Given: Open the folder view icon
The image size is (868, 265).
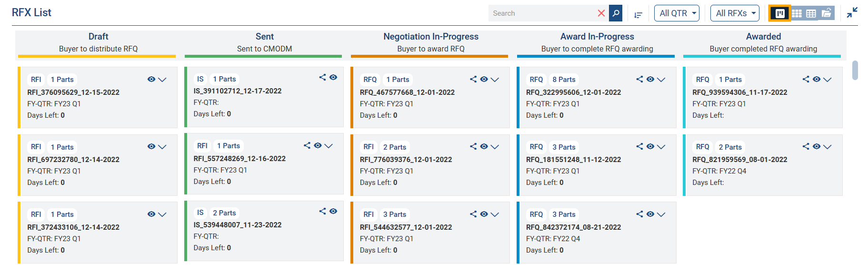Looking at the screenshot, I should [x=827, y=13].
